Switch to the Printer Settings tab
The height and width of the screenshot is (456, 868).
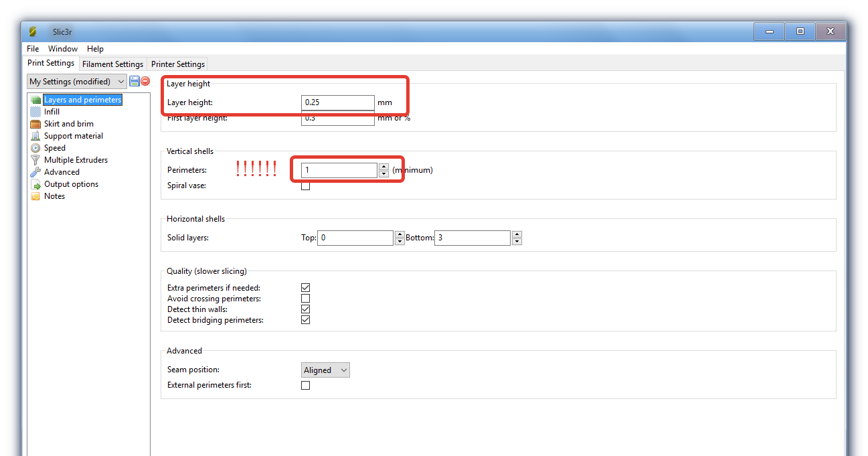pos(178,64)
